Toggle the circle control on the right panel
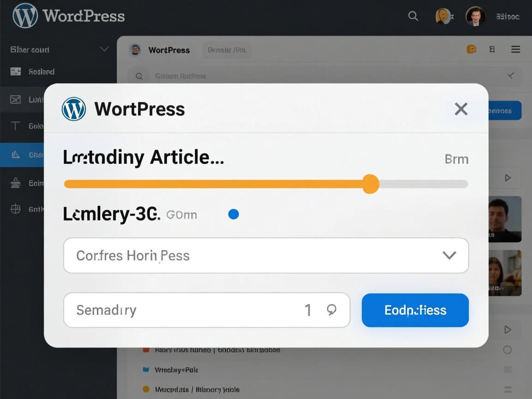 tap(508, 350)
